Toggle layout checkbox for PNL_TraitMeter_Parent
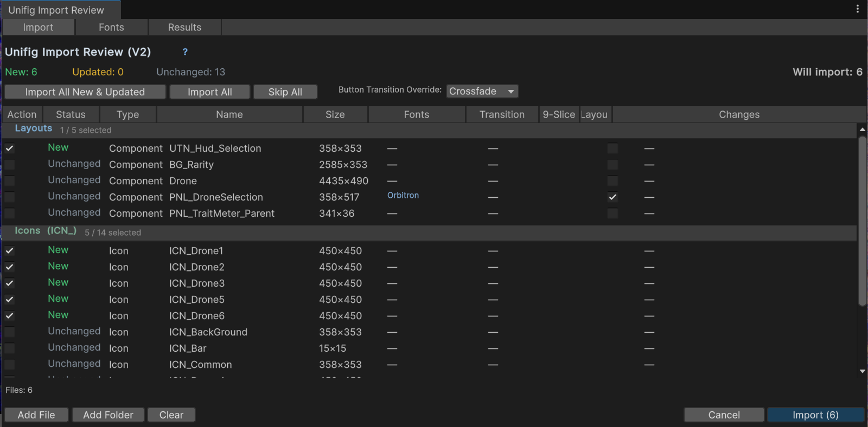Viewport: 868px width, 427px height. (612, 214)
